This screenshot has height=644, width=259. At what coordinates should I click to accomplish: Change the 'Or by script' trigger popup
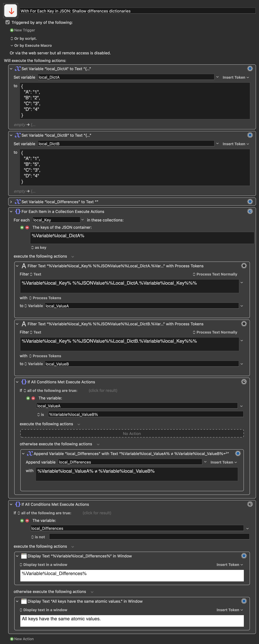[x=24, y=38]
